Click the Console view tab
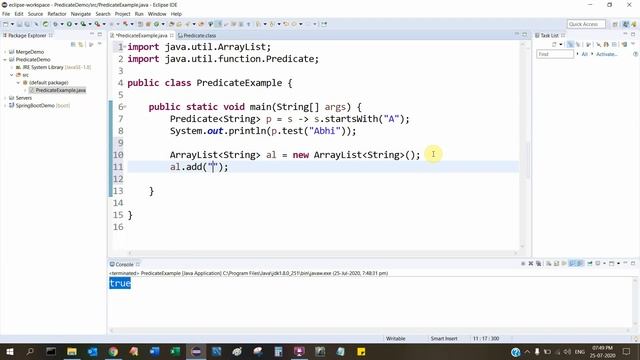This screenshot has height=360, width=640. point(124,264)
